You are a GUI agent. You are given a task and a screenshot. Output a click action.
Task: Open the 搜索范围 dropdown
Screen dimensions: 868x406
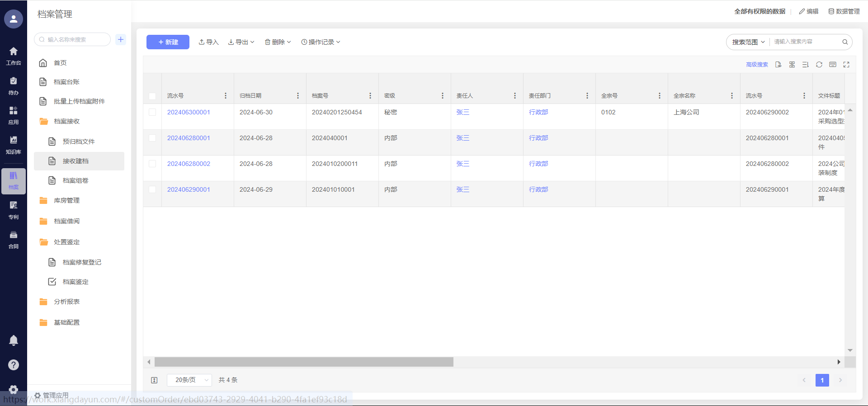click(748, 42)
